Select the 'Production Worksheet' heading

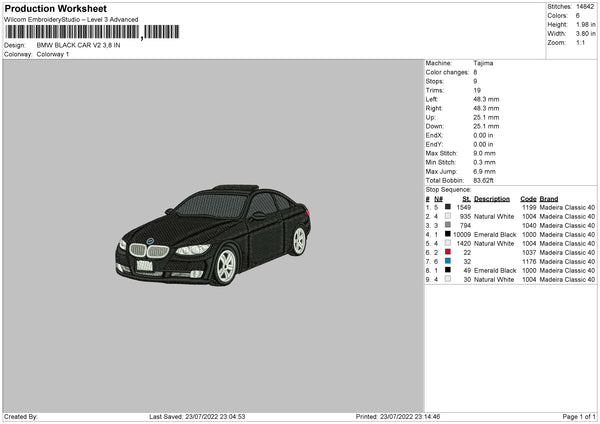tap(55, 8)
